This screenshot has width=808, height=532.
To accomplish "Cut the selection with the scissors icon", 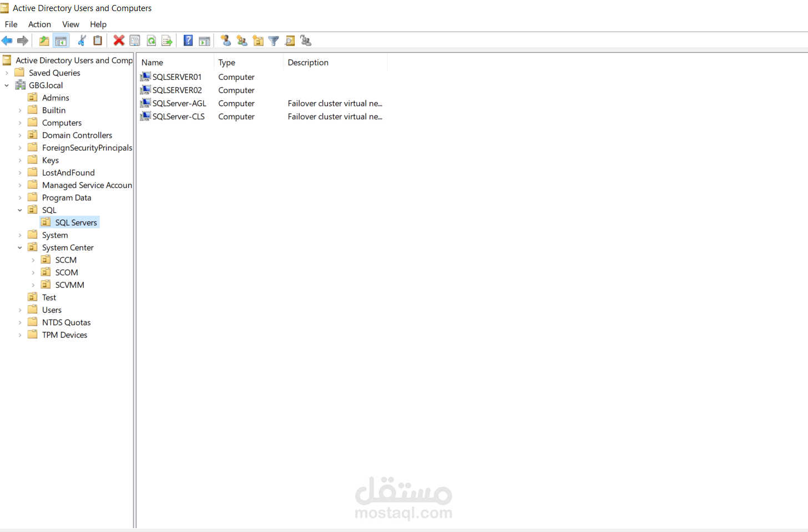I will point(82,40).
